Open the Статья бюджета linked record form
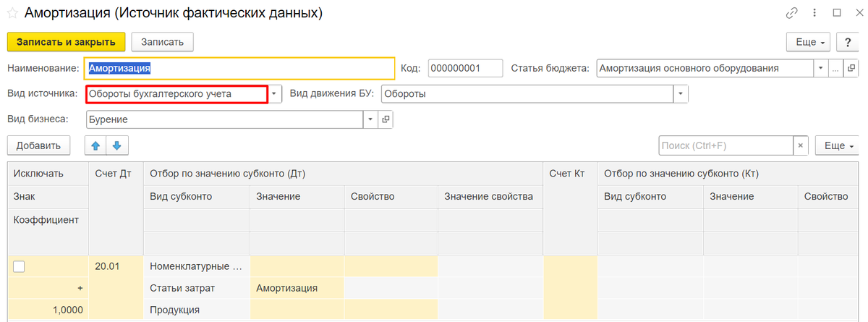868x322 pixels. point(851,69)
